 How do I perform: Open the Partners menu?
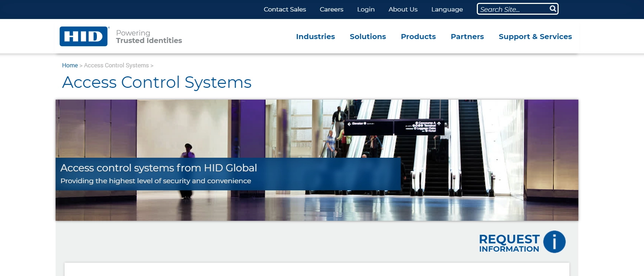click(x=467, y=37)
